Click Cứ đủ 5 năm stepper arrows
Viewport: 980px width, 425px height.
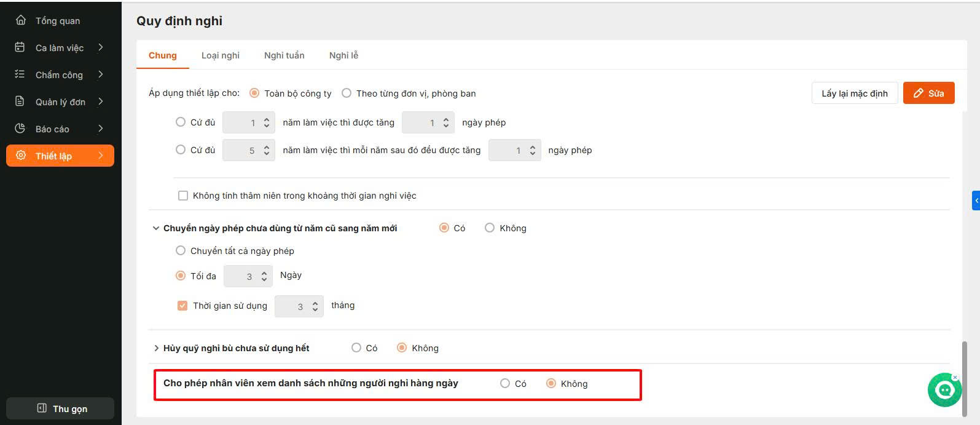[x=267, y=150]
